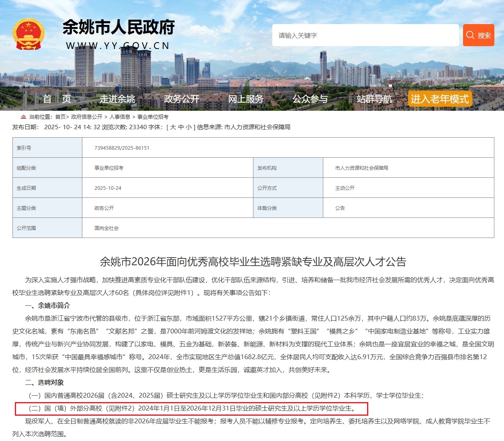Open the 人事信息 breadcrumb link
This screenshot has height=441, width=504.
coord(120,117)
